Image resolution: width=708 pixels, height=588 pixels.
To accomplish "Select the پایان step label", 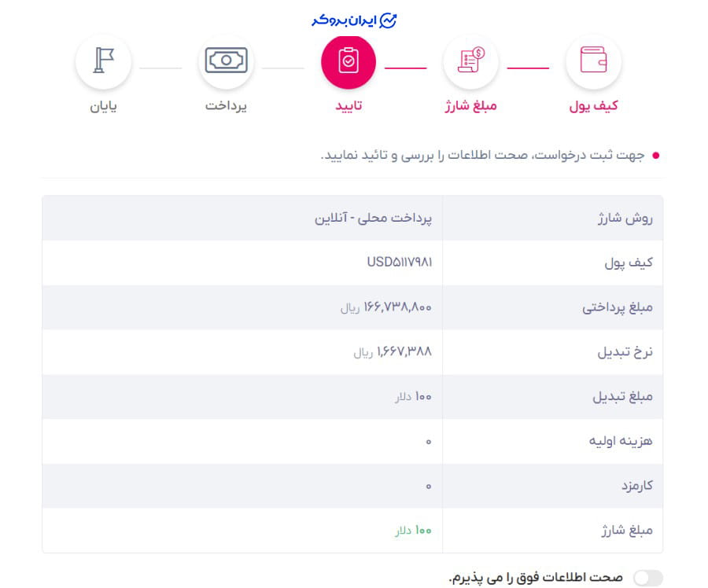I will point(103,108).
